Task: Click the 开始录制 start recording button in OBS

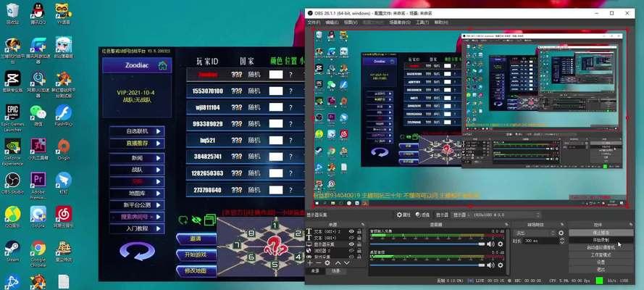Action: tap(601, 240)
